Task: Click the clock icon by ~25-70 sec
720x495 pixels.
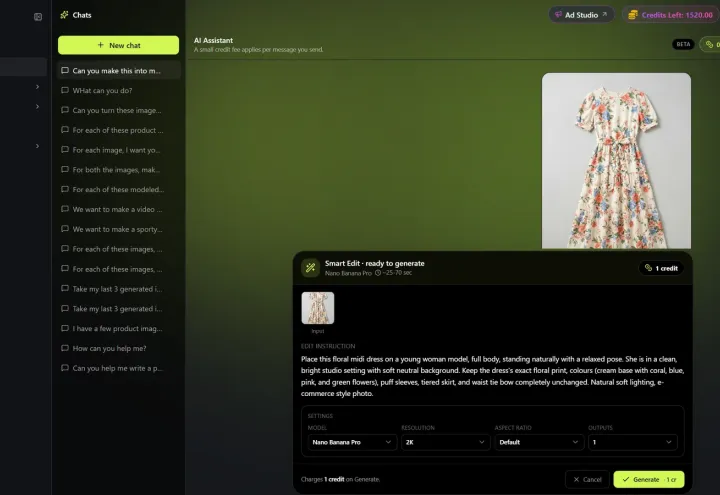Action: coord(378,273)
